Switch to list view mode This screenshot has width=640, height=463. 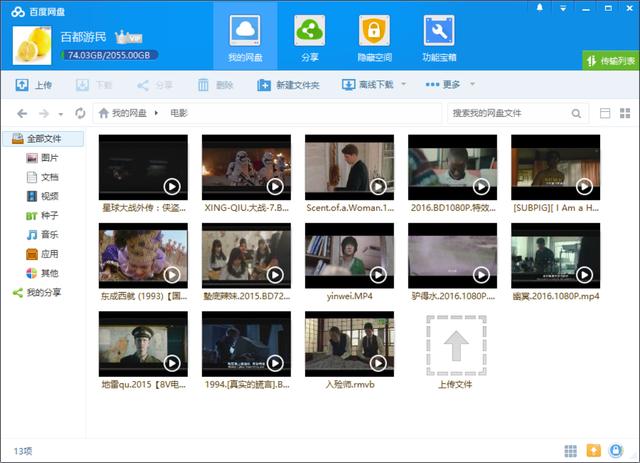coord(605,113)
